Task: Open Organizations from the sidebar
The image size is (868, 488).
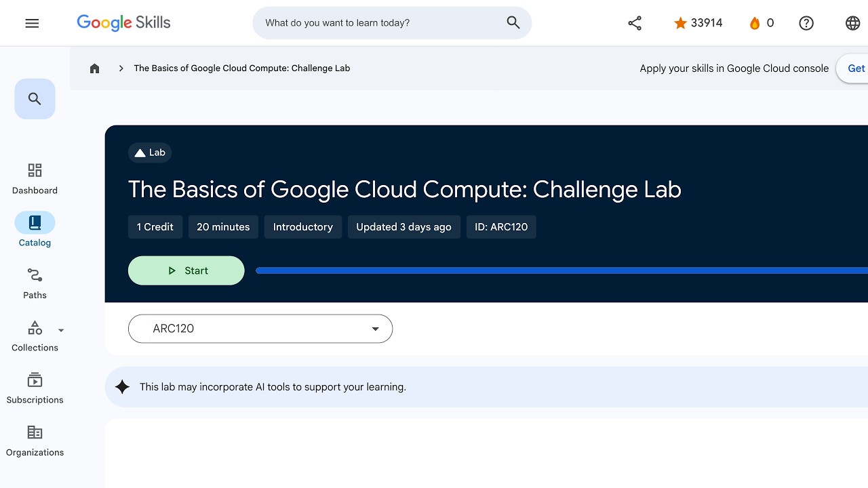Action: click(x=35, y=441)
